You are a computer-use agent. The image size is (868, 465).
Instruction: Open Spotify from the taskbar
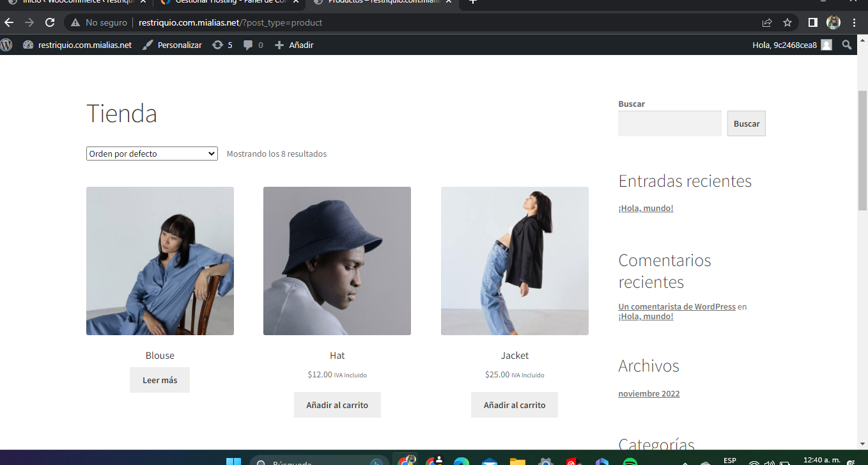pos(630,461)
